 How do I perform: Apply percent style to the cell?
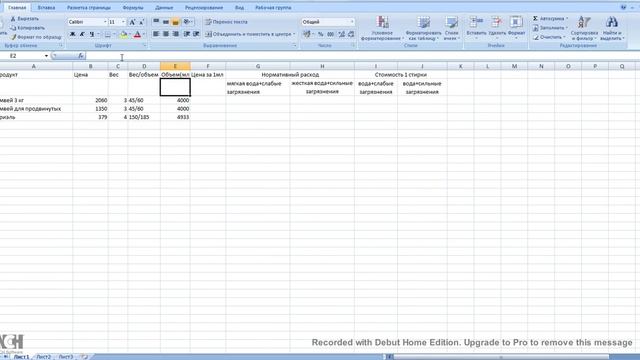(x=321, y=34)
